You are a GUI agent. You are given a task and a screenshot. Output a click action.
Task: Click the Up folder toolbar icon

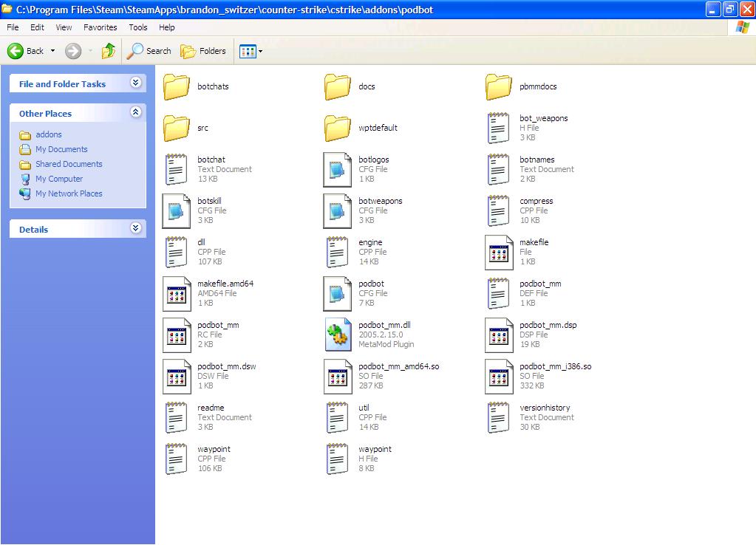click(x=109, y=51)
